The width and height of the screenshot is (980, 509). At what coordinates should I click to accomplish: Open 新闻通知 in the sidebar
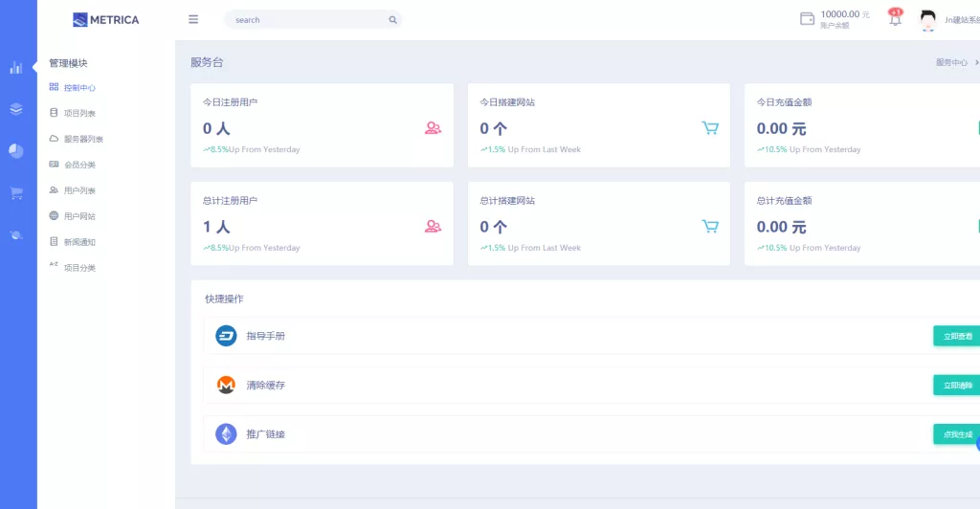pos(78,243)
